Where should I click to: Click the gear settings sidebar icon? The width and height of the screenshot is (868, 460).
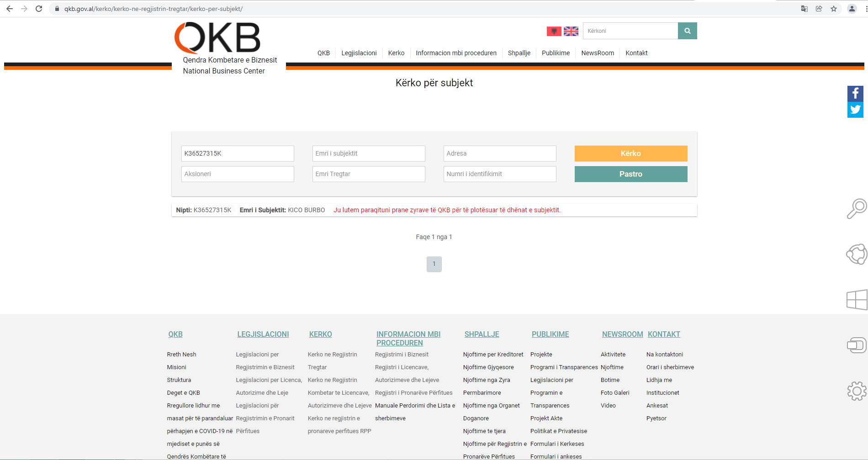pos(856,391)
